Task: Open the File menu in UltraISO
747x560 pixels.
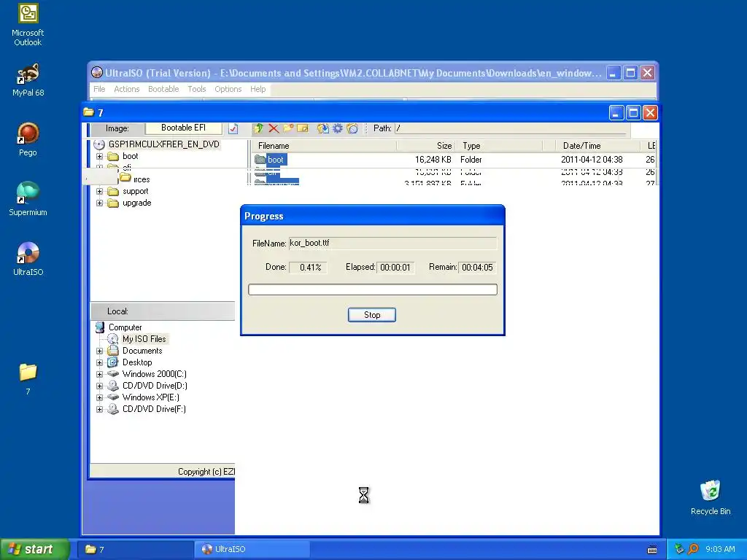Action: 99,89
